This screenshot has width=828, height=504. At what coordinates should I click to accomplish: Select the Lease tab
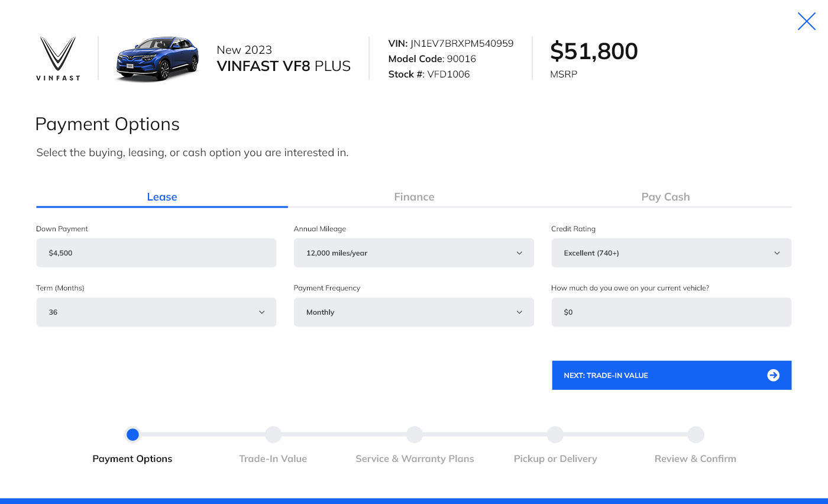(162, 197)
